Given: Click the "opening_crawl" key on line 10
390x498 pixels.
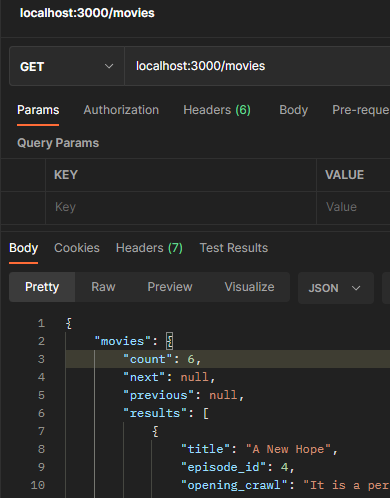Looking at the screenshot, I should click(234, 485).
